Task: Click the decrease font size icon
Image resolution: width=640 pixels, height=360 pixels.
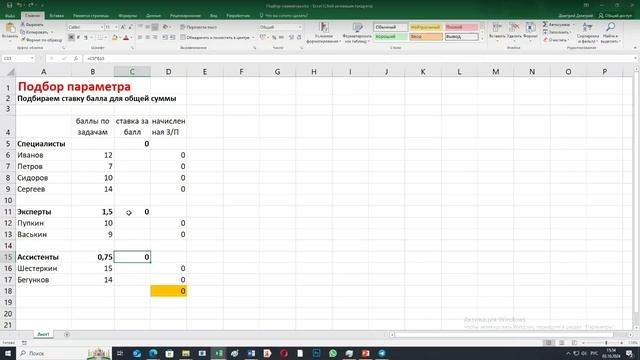Action: coord(130,27)
